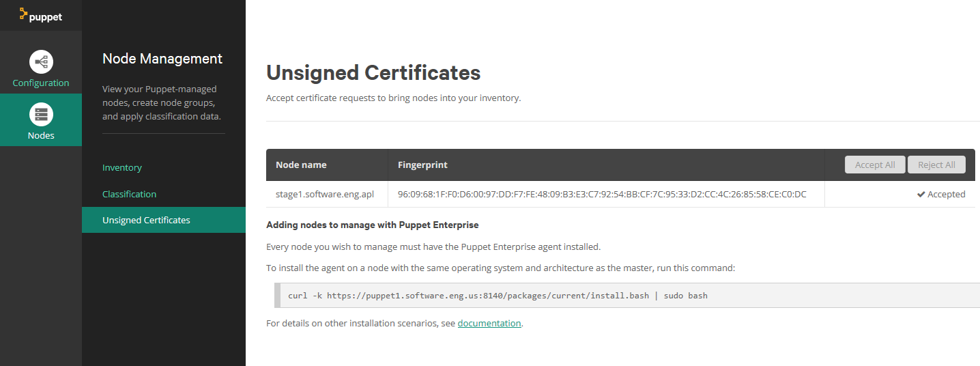Open the Configuration section icon
Screen dimensions: 980x366
pyautogui.click(x=41, y=61)
